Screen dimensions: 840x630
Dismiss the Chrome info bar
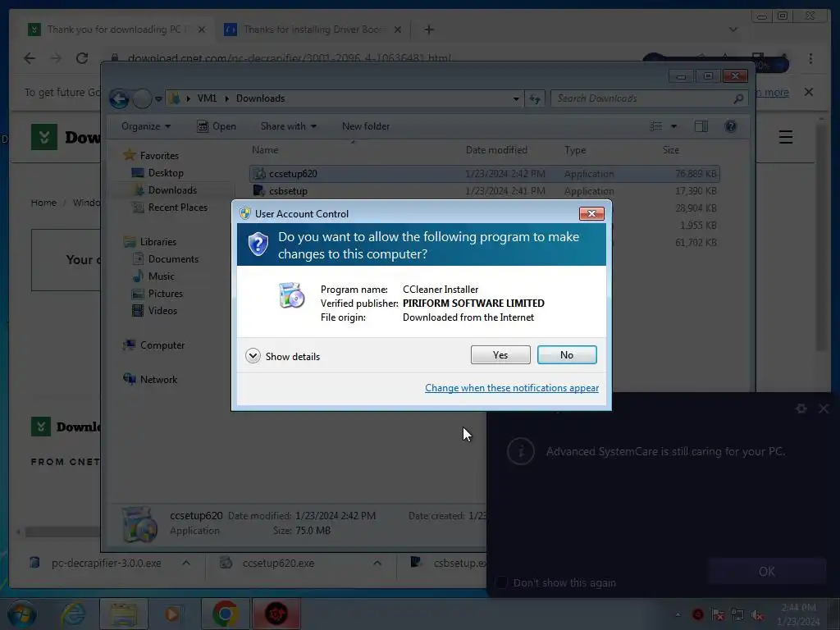click(809, 92)
